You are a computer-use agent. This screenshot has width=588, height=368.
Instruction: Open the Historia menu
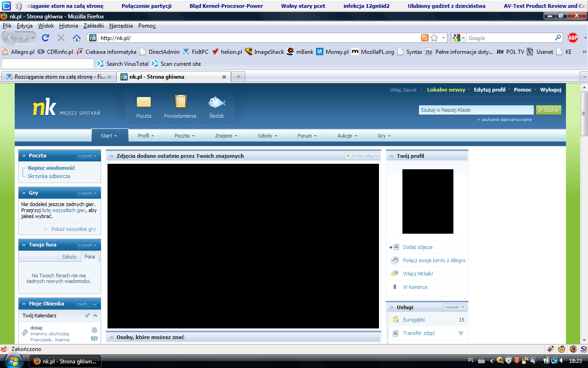pyautogui.click(x=68, y=26)
